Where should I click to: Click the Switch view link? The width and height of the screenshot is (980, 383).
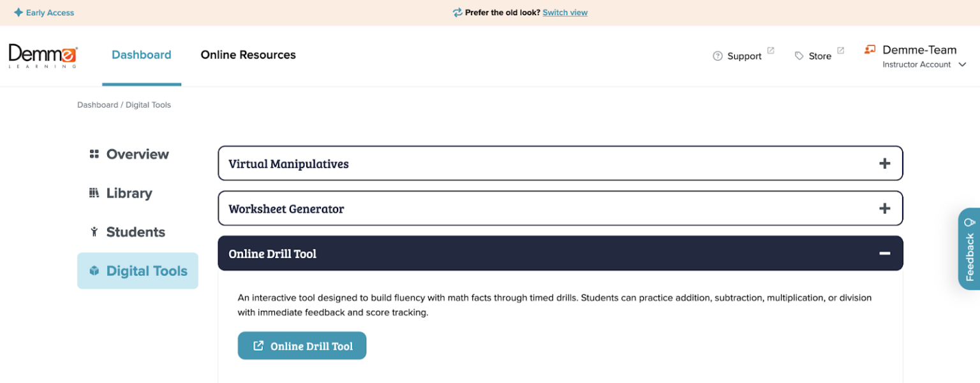pos(565,12)
